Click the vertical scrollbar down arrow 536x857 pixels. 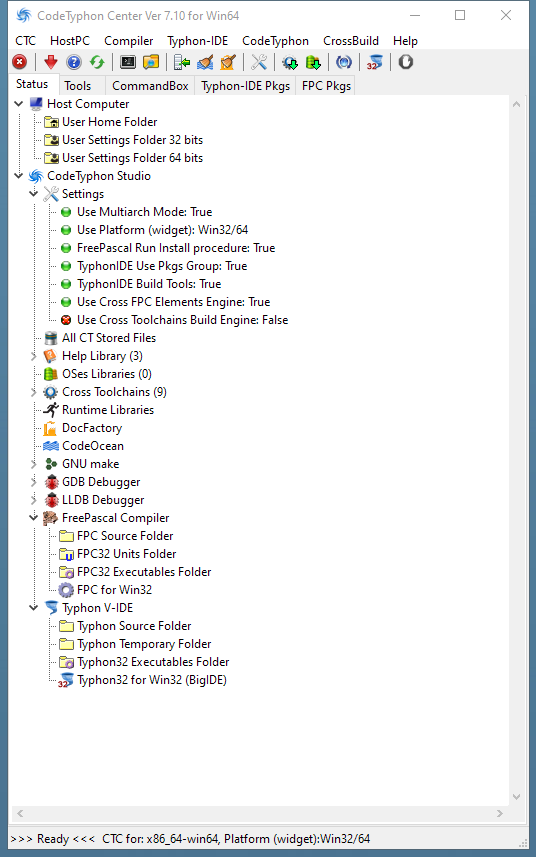[516, 797]
